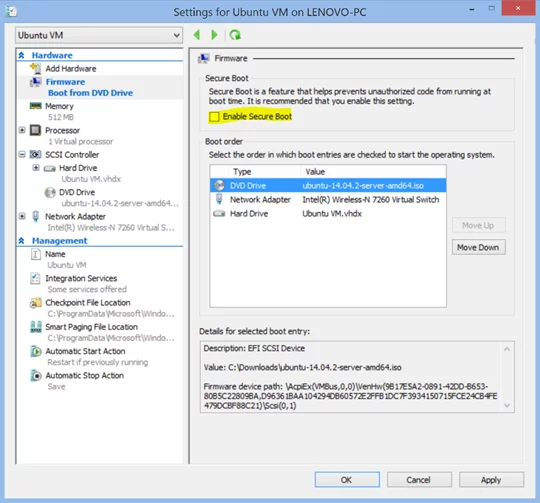
Task: Click the 'Ubuntu VM.vhdx' entry under Hard Drive
Action: [x=91, y=179]
